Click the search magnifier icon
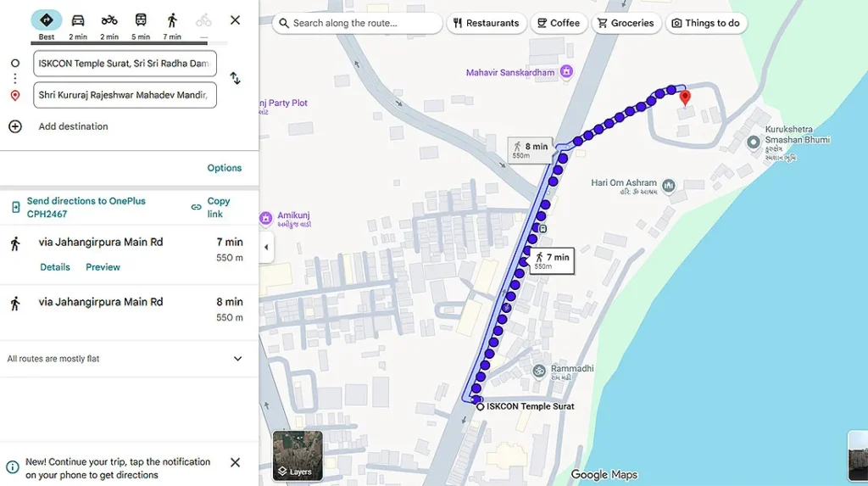The width and height of the screenshot is (868, 486). [284, 23]
